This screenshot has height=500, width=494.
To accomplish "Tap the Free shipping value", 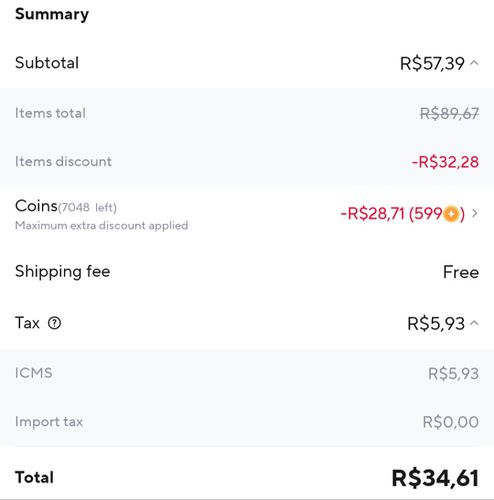I will 461,272.
